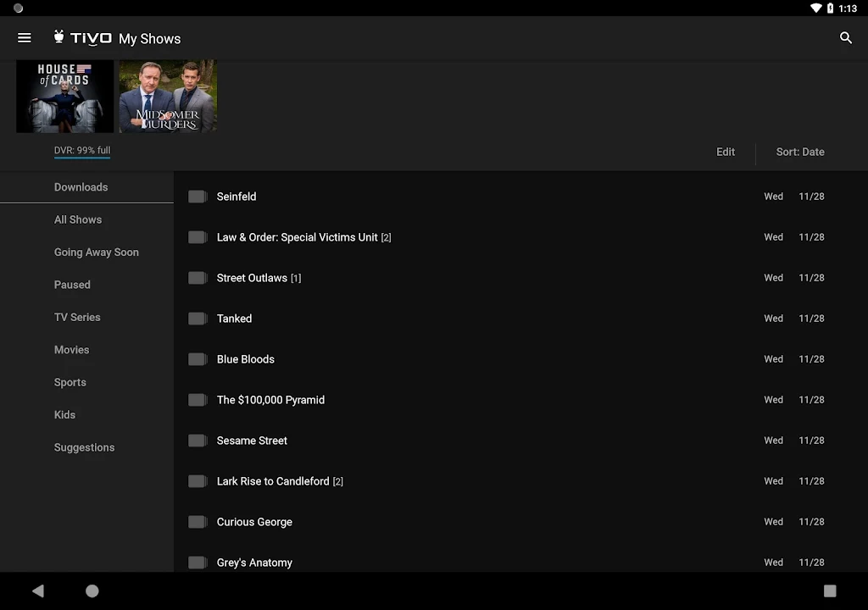Expand Law & Order: Special Victims Unit group
Screen dimensions: 868x610
click(303, 237)
